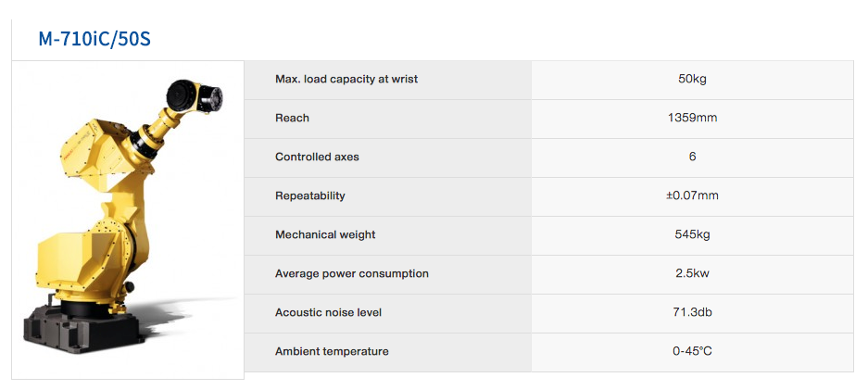Select the Ambient temperature label
This screenshot has height=390, width=868.
[x=332, y=351]
